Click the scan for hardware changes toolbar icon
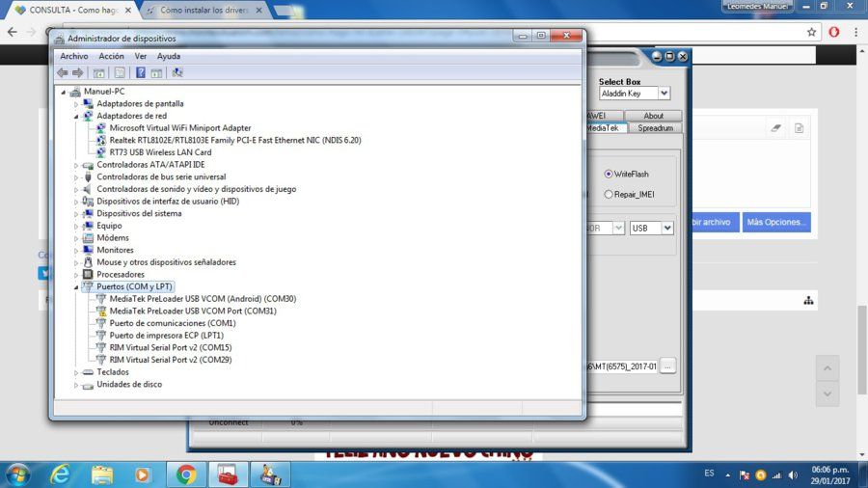This screenshot has height=488, width=868. tap(177, 72)
